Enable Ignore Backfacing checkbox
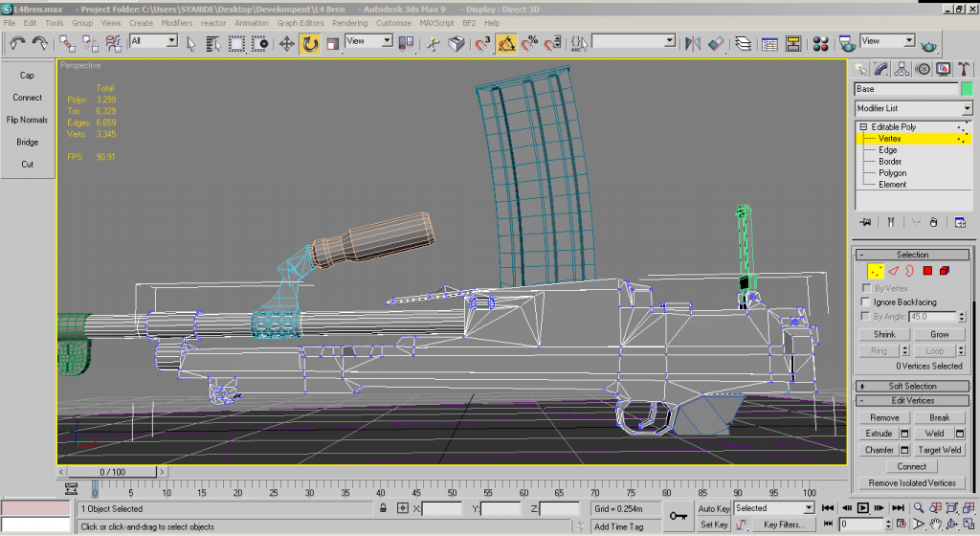This screenshot has height=536, width=980. (867, 302)
